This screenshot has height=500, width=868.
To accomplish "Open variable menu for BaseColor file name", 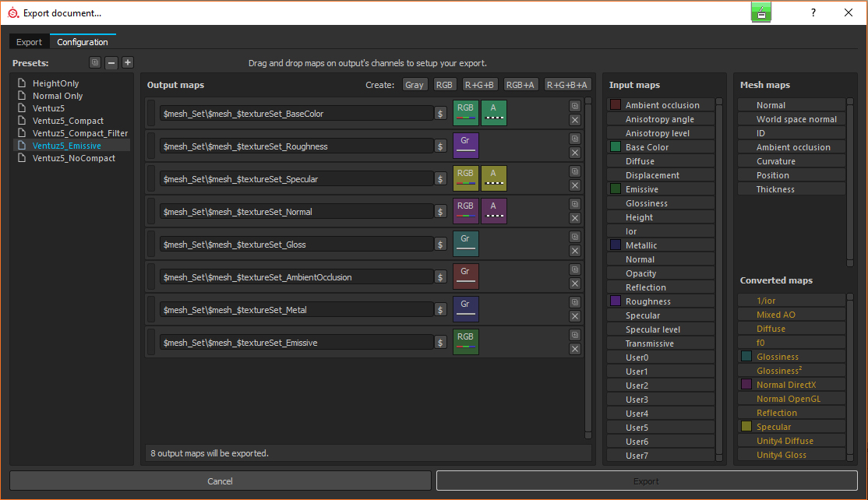I will pyautogui.click(x=440, y=114).
